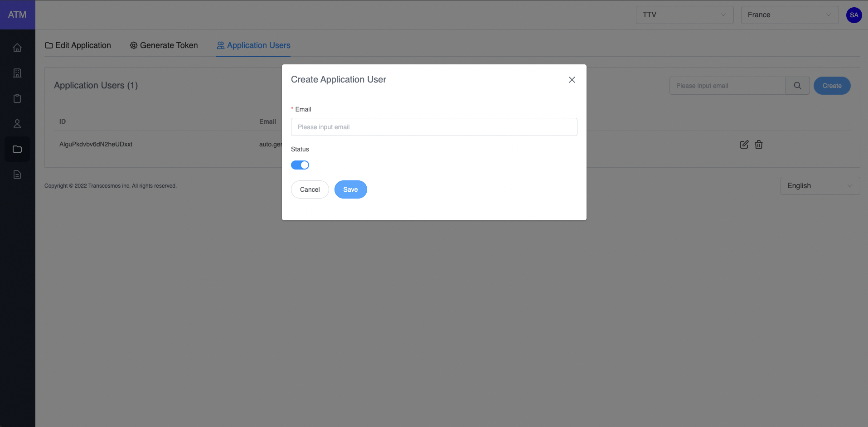868x427 pixels.
Task: Close the Create Application User dialog
Action: [572, 80]
